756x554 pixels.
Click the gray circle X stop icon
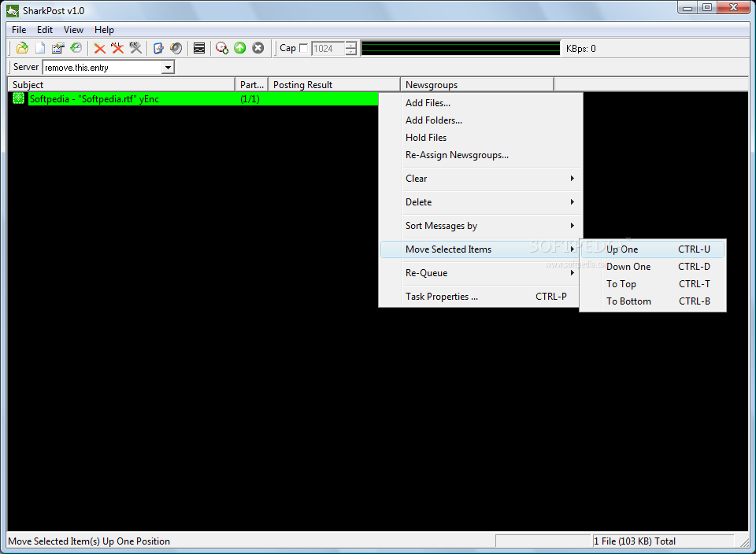click(x=258, y=48)
